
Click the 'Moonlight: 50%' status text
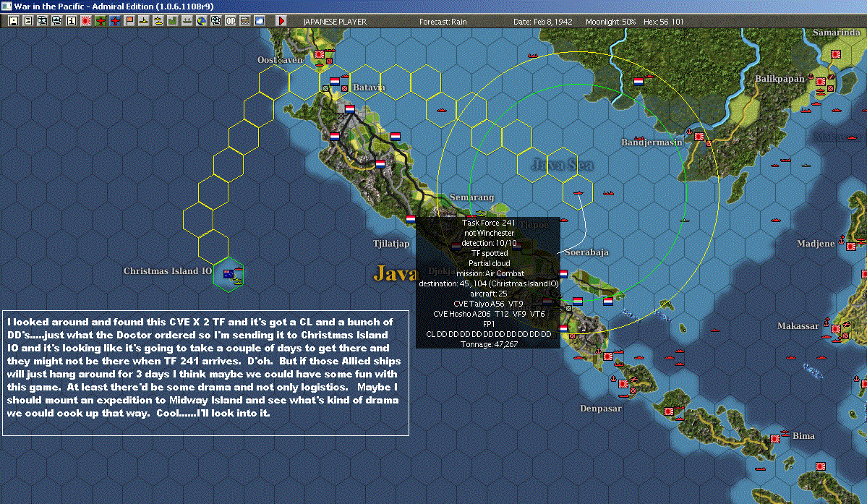pyautogui.click(x=610, y=22)
